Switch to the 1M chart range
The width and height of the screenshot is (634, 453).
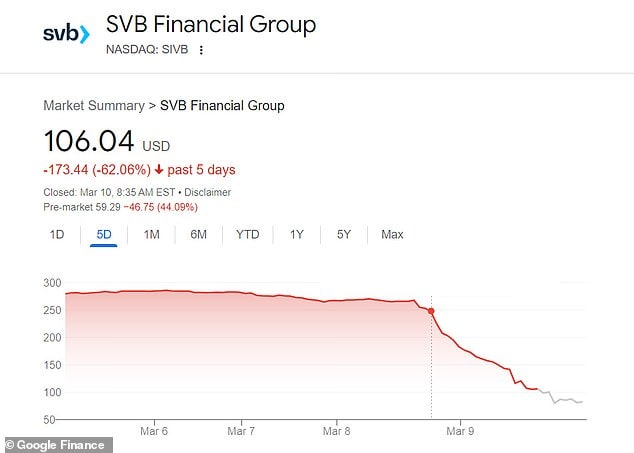[x=151, y=234]
